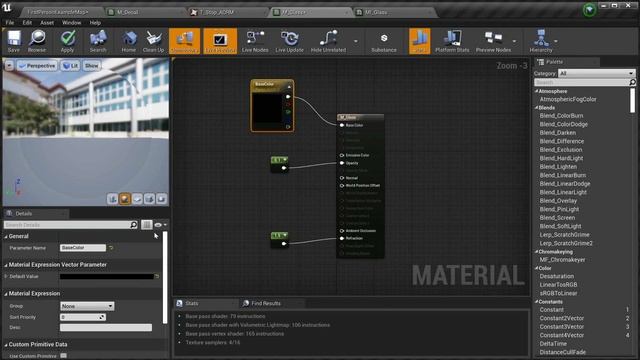The height and width of the screenshot is (360, 640).
Task: Open the File menu
Action: point(10,23)
